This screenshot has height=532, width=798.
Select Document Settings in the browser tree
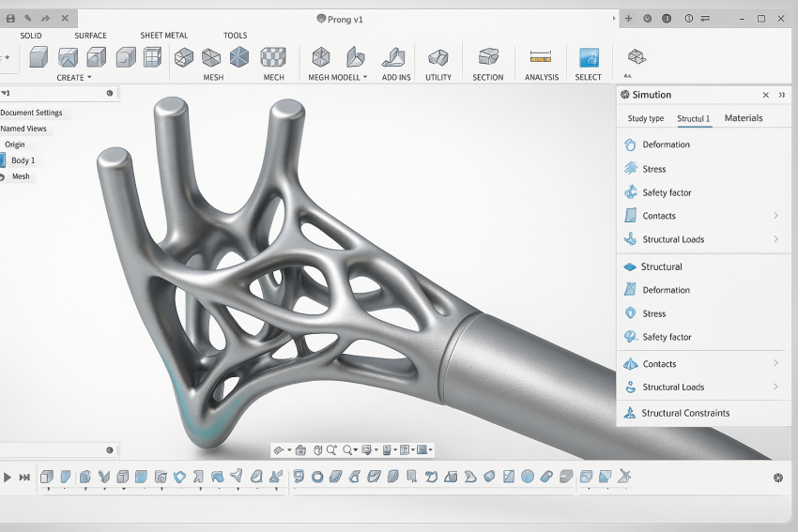[x=32, y=113]
